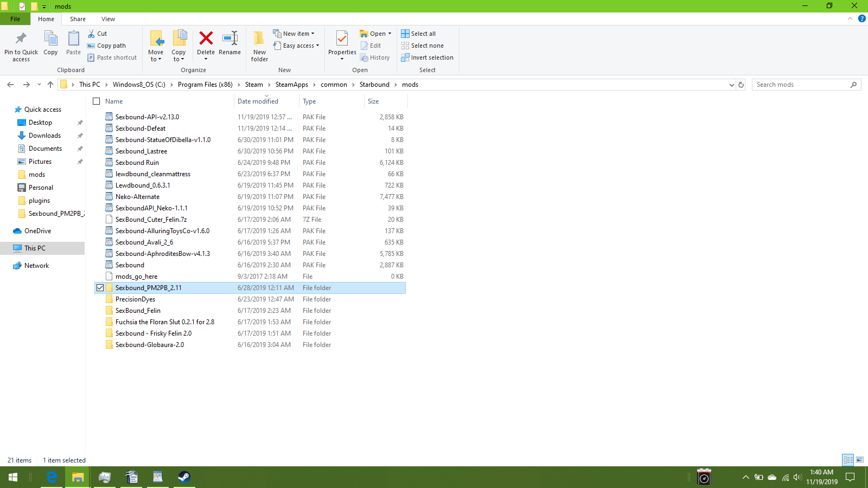This screenshot has width=868, height=488.
Task: Open Pictures in the navigation pane
Action: (40, 162)
